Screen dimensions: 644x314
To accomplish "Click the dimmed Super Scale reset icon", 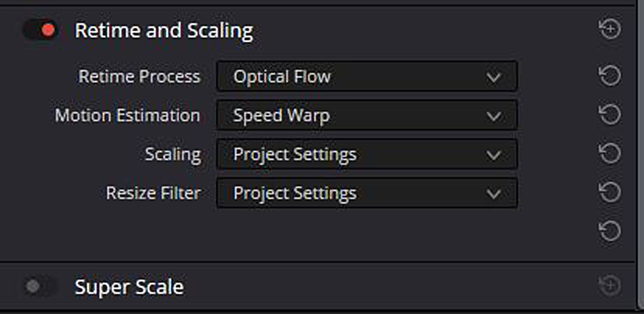I will click(610, 285).
